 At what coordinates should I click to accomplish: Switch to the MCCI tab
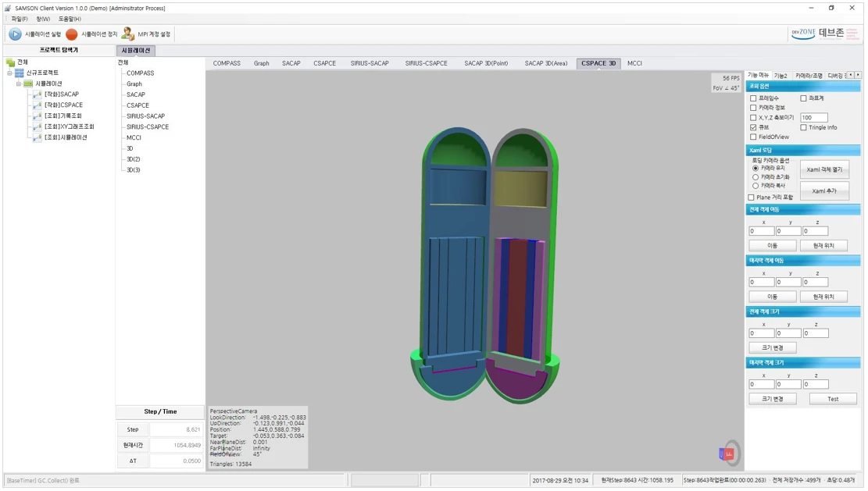tap(635, 63)
